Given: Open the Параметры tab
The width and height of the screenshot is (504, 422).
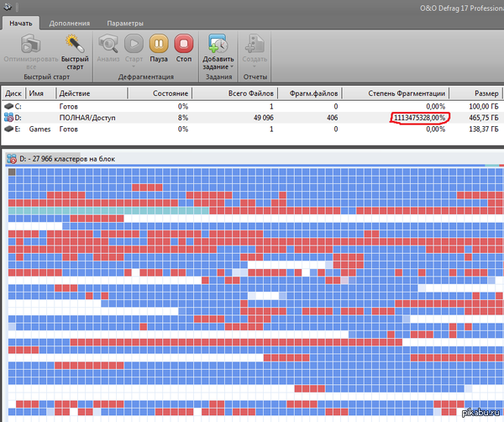Looking at the screenshot, I should coord(123,23).
